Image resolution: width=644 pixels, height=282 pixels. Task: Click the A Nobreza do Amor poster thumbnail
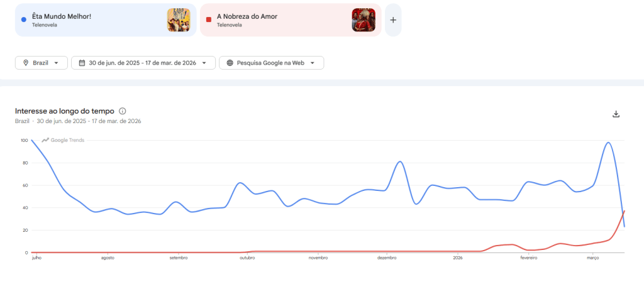pos(363,20)
